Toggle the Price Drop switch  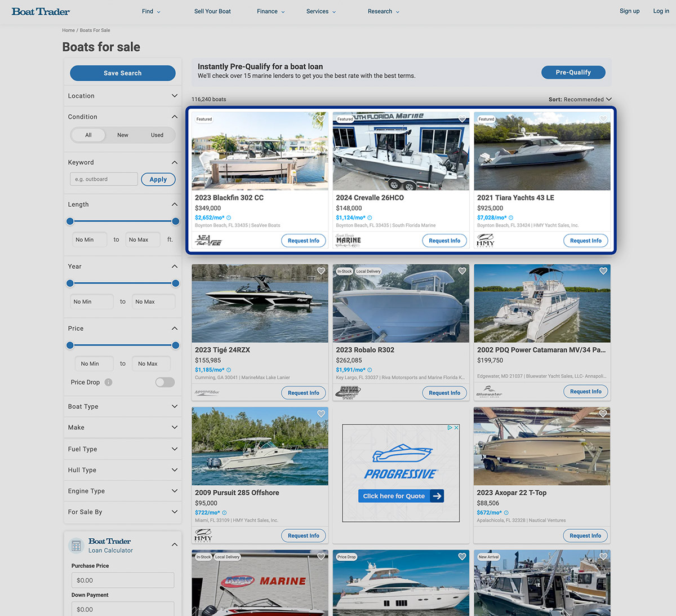tap(165, 382)
